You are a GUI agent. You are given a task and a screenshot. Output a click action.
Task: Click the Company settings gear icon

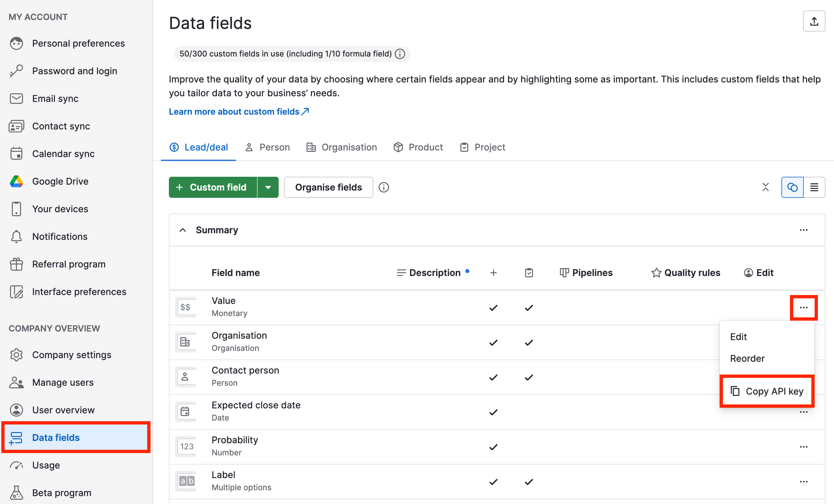pos(16,355)
